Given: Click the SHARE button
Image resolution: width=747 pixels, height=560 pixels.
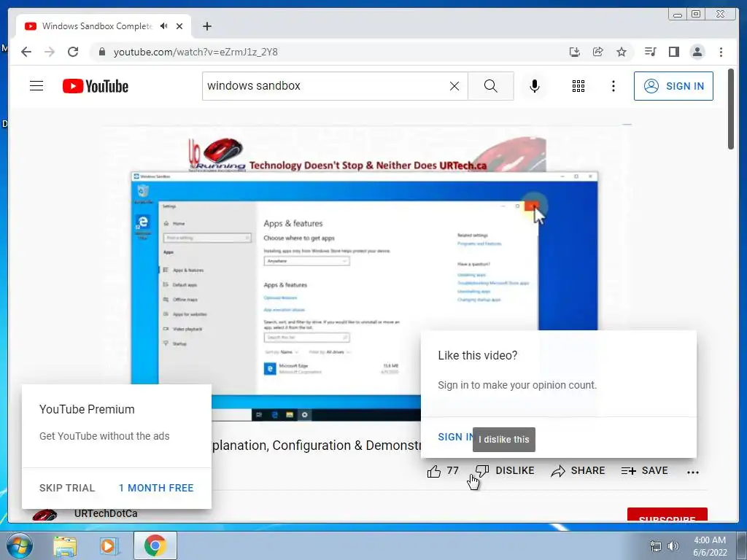Looking at the screenshot, I should (x=578, y=471).
